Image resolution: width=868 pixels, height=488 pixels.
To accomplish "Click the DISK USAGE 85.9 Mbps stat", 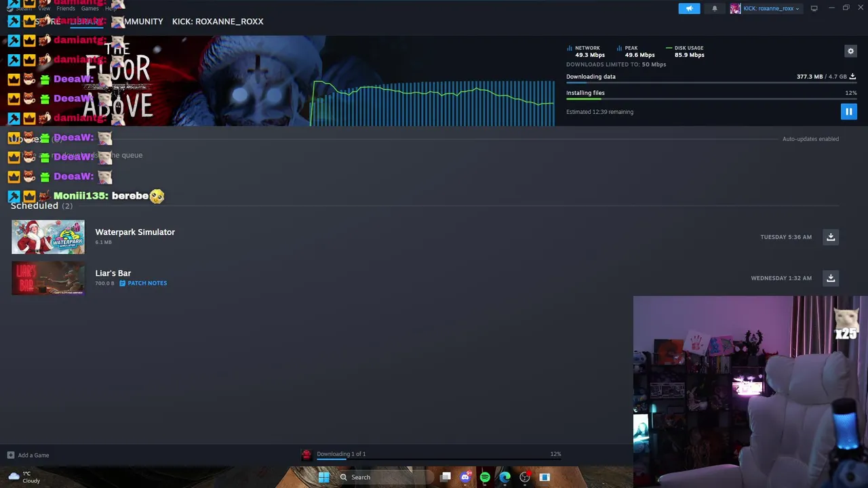I will click(x=686, y=52).
